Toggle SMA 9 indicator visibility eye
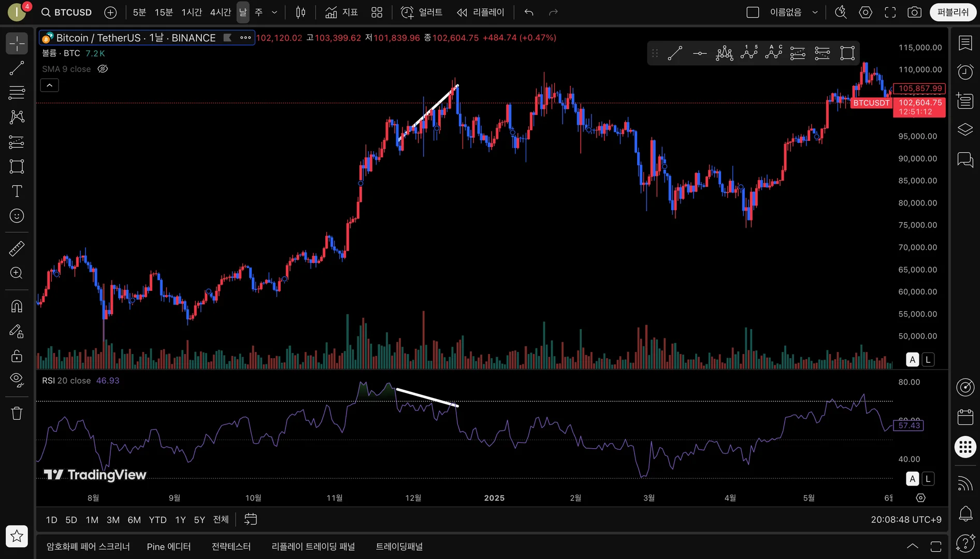This screenshot has width=980, height=559. 103,69
